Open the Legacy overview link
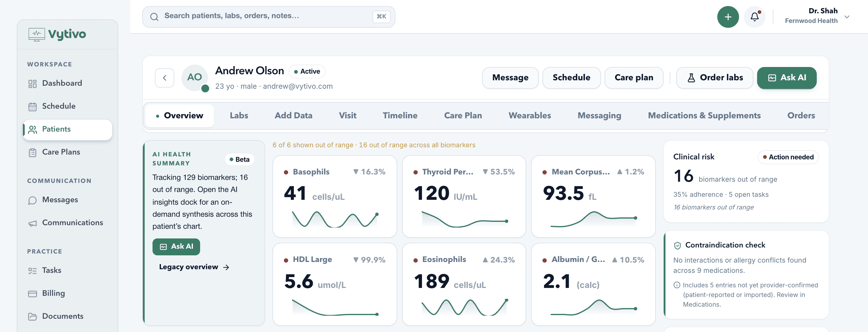Screen dimensions: 868x332 pos(194,267)
